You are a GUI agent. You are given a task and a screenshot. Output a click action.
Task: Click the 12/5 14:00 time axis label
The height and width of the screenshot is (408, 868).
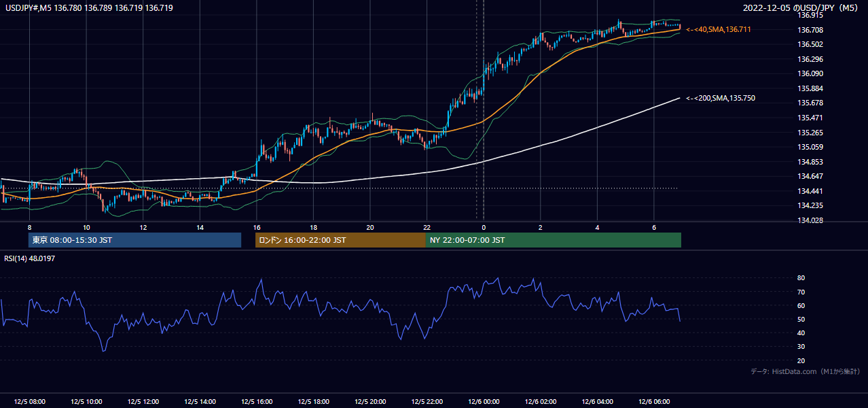(x=200, y=402)
